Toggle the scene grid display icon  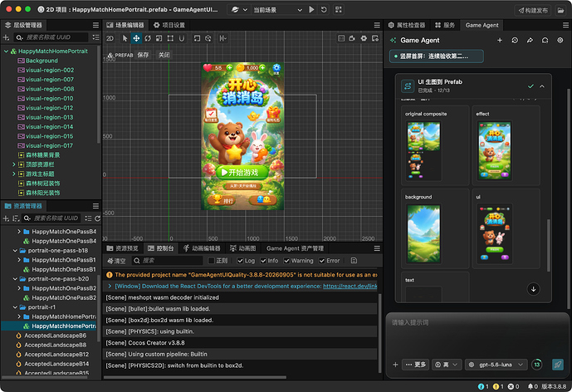[x=341, y=38]
